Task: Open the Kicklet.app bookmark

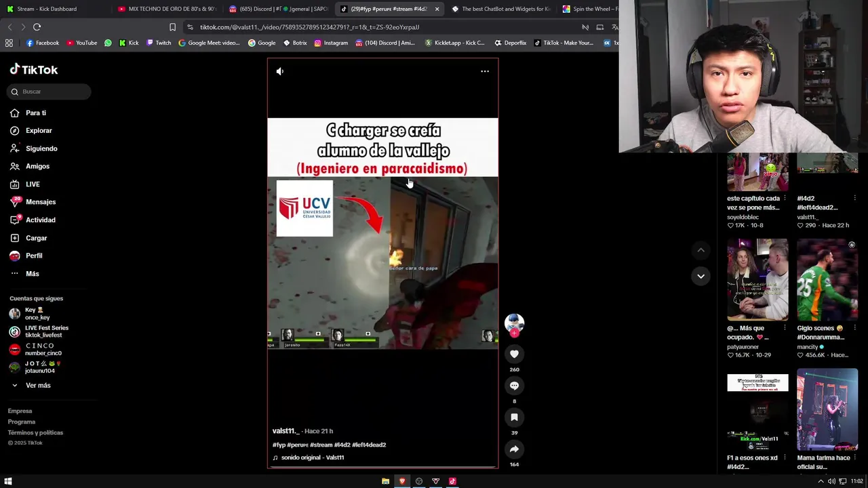Action: click(x=454, y=43)
